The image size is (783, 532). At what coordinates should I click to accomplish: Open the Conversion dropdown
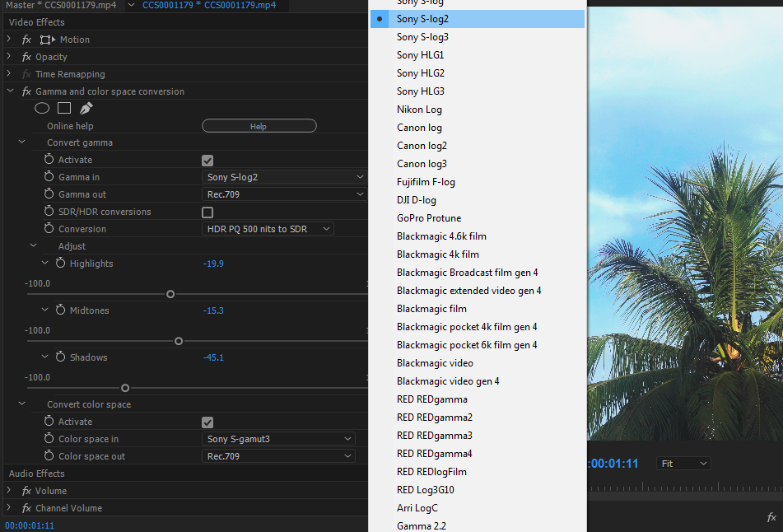pos(268,229)
